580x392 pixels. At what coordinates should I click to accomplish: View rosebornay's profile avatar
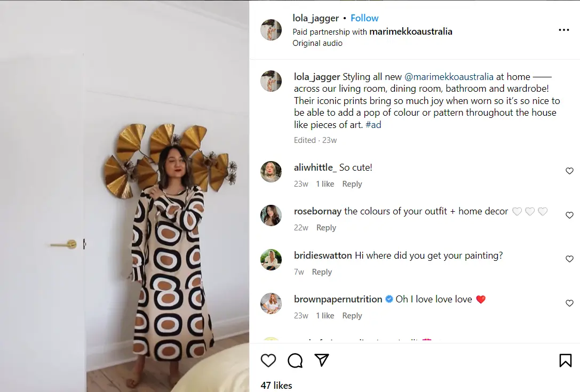[x=271, y=215]
